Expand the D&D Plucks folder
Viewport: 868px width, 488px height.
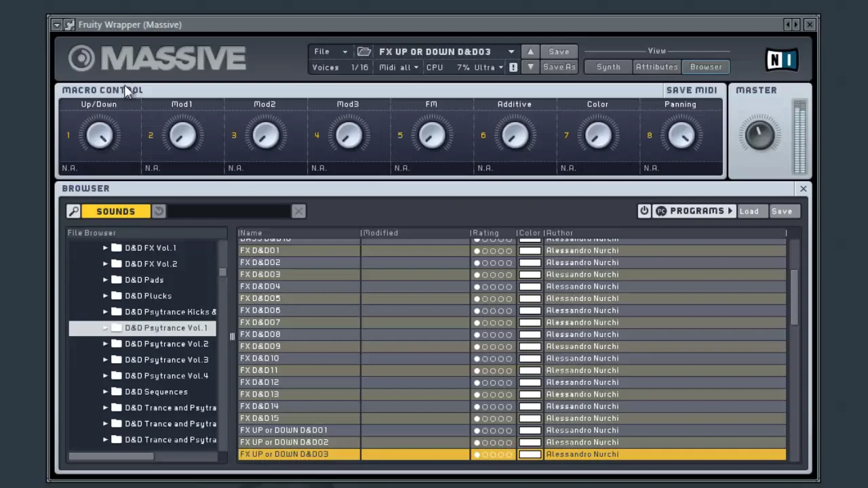105,296
